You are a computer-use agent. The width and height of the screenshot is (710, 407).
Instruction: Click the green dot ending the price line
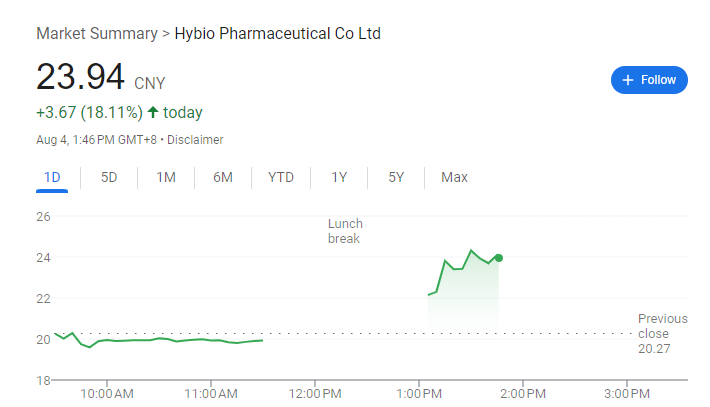(x=498, y=258)
